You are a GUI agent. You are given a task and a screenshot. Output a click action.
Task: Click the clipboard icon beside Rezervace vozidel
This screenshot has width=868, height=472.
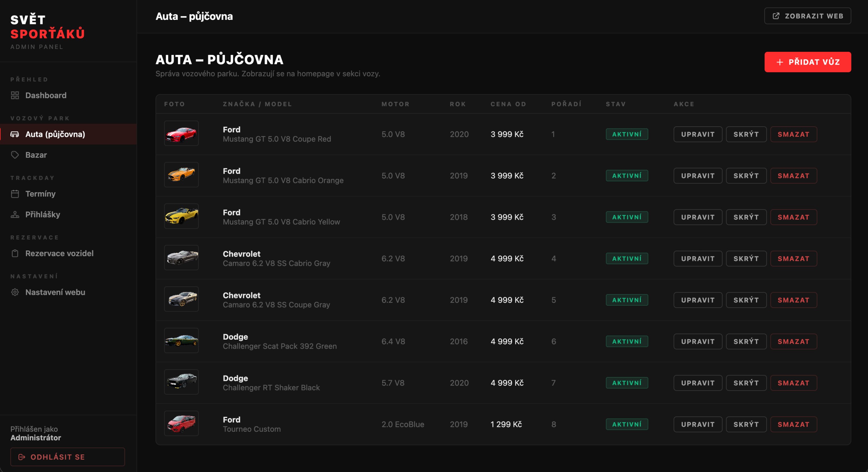pos(15,254)
